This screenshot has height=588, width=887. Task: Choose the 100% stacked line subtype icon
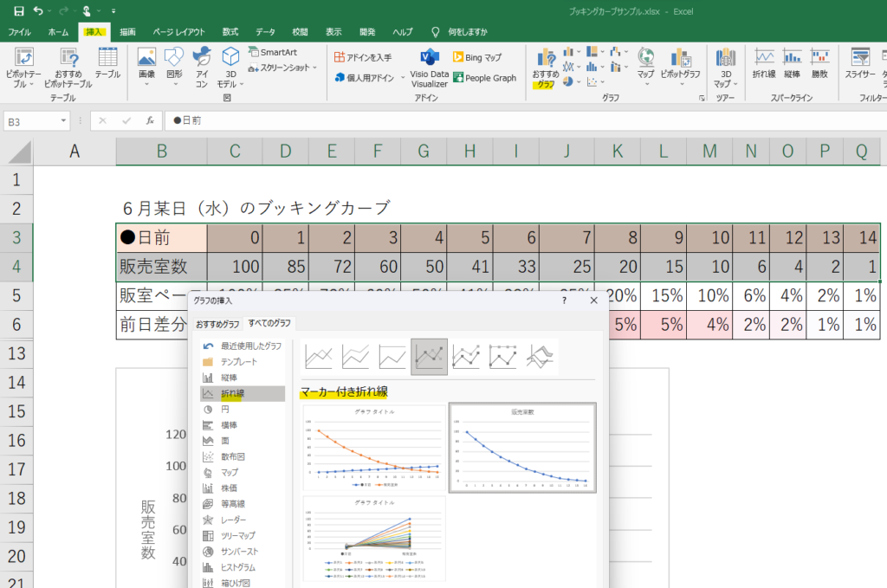coord(392,356)
